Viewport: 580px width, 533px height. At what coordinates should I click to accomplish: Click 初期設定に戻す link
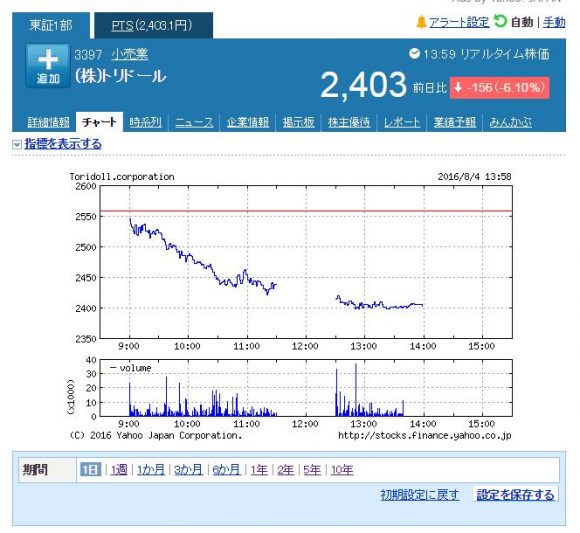tap(420, 495)
